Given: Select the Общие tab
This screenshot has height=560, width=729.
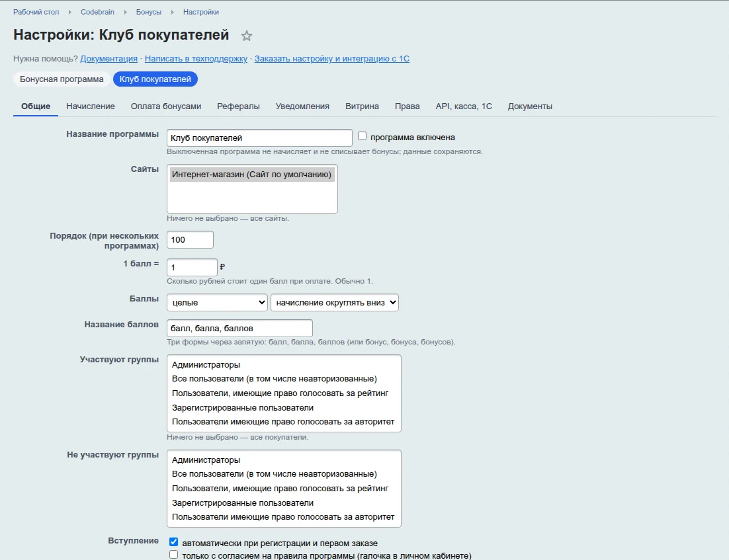Looking at the screenshot, I should pyautogui.click(x=36, y=106).
